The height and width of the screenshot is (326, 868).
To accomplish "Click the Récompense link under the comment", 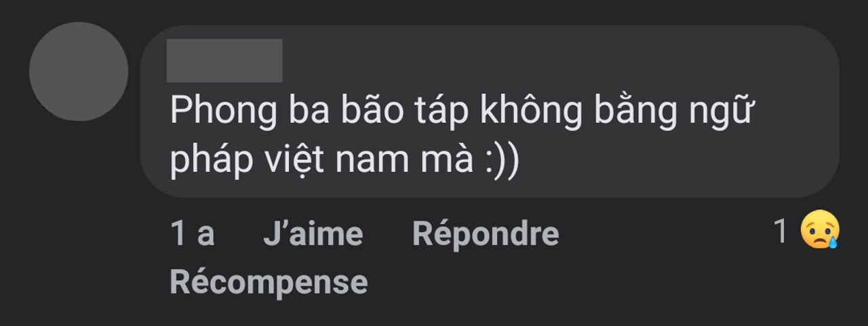I will 269,282.
